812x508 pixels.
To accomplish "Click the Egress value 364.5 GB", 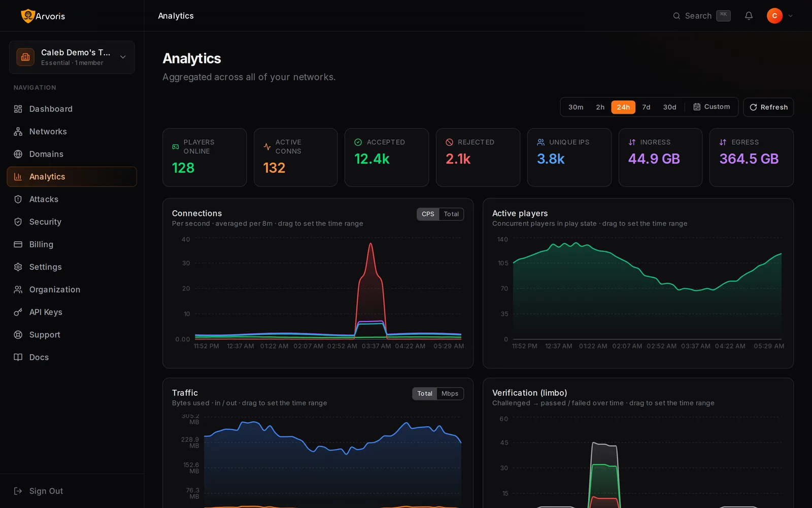I will click(x=749, y=159).
